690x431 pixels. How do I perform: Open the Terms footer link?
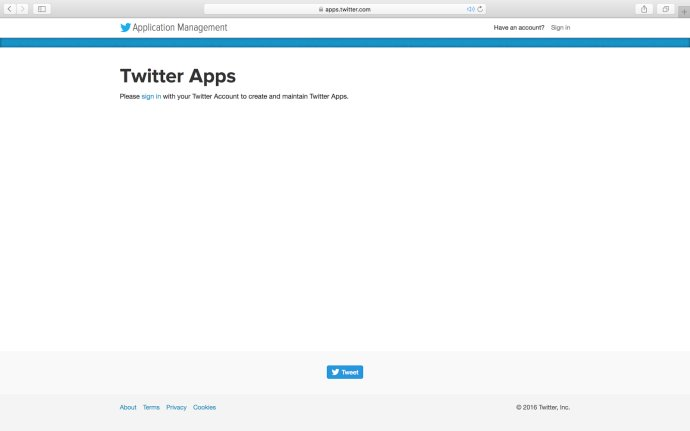click(151, 407)
